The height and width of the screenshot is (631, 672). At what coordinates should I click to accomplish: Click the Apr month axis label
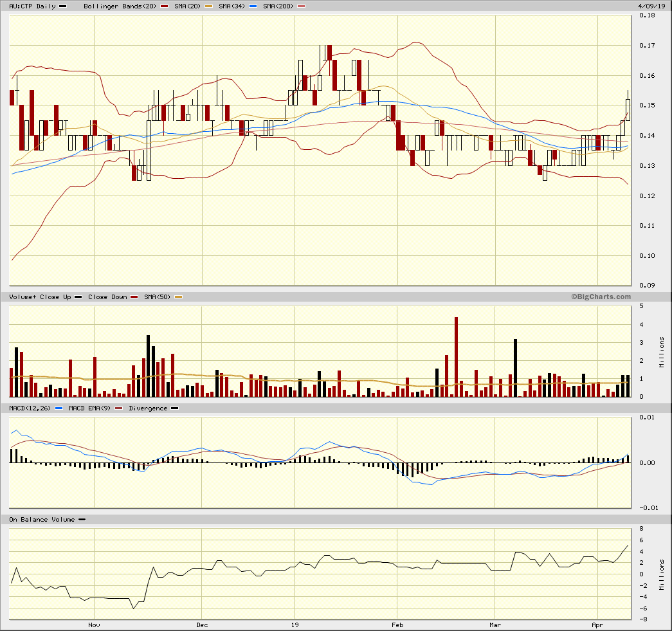(597, 625)
